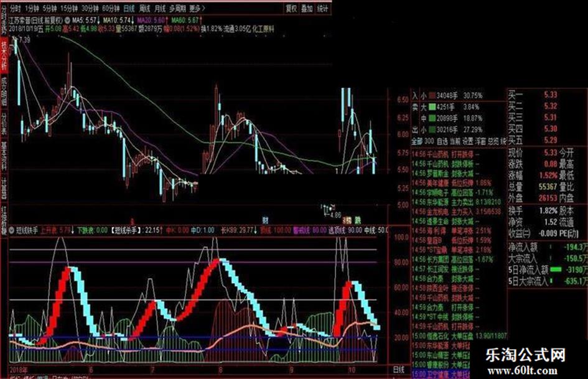Click the small-order inflow swatch 34048手
The image size is (588, 379).
(x=432, y=96)
